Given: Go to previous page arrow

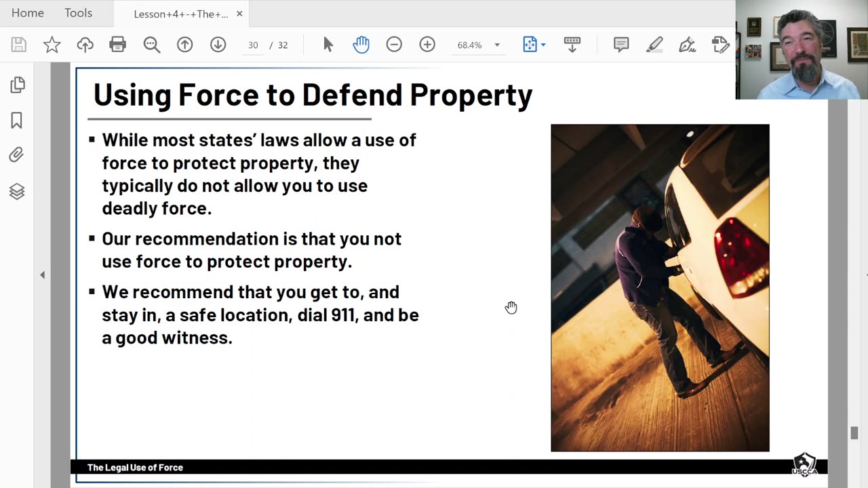Looking at the screenshot, I should click(x=184, y=45).
